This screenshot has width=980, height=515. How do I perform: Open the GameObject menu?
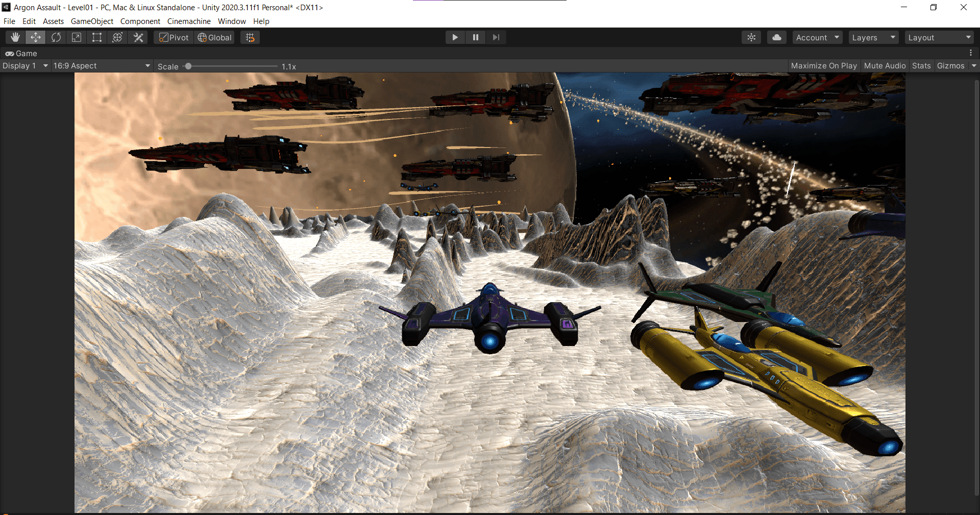(92, 21)
